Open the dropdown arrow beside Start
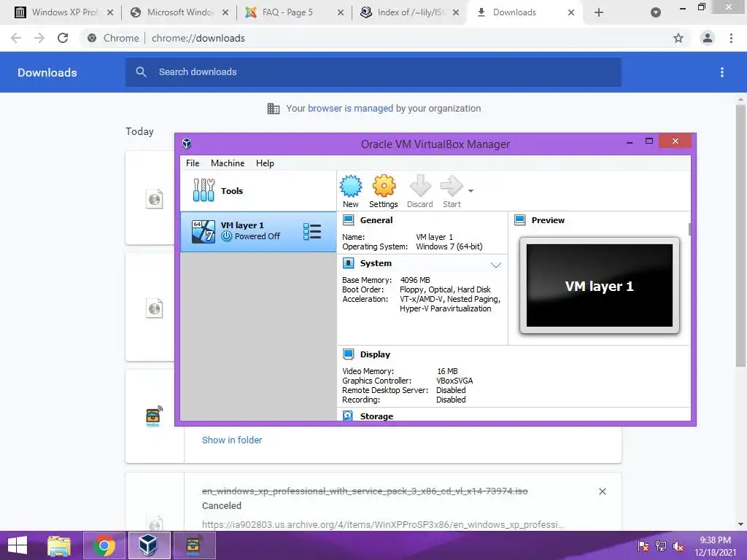The image size is (747, 560). [x=471, y=191]
